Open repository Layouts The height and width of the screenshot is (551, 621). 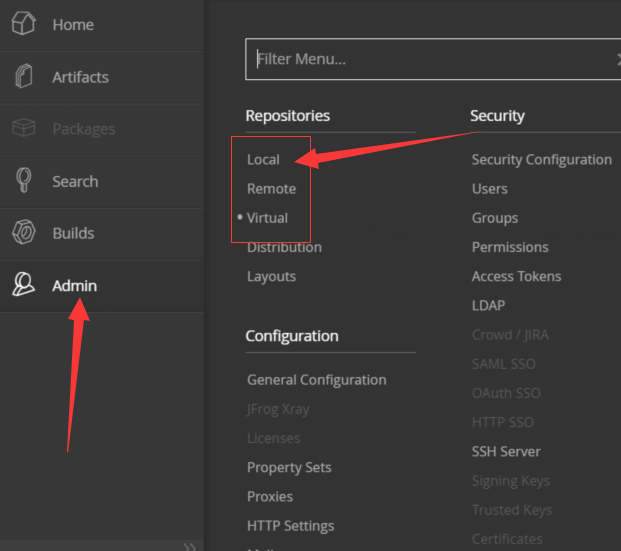[272, 276]
